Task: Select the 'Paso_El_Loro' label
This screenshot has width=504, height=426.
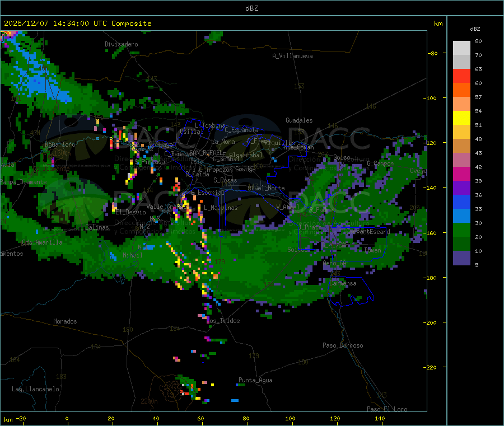Action: [x=388, y=409]
